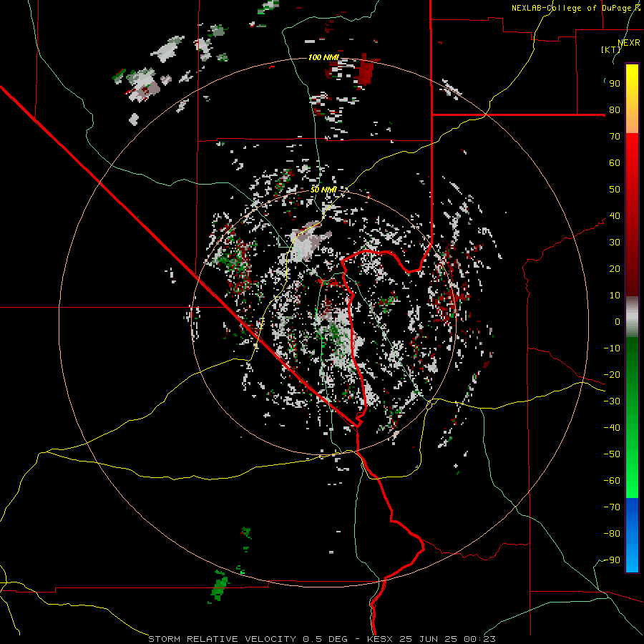The image size is (644, 644).
Task: Click the gray zero-velocity band of the color bar
Action: [x=632, y=316]
